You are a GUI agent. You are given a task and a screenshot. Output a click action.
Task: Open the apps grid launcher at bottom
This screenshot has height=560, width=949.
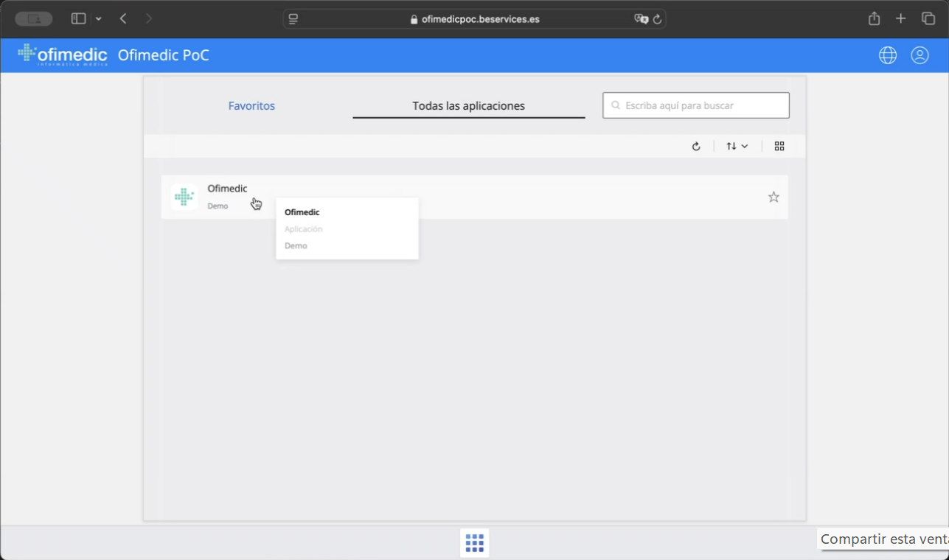[475, 543]
